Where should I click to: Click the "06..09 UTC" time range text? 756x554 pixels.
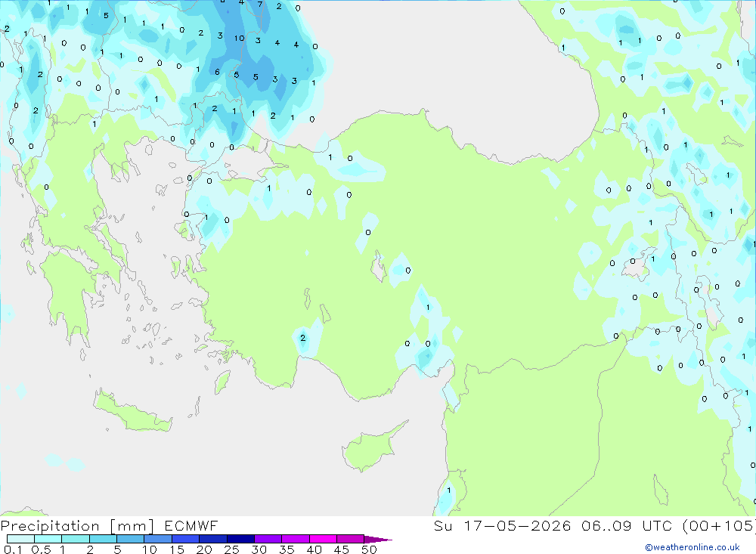626,525
